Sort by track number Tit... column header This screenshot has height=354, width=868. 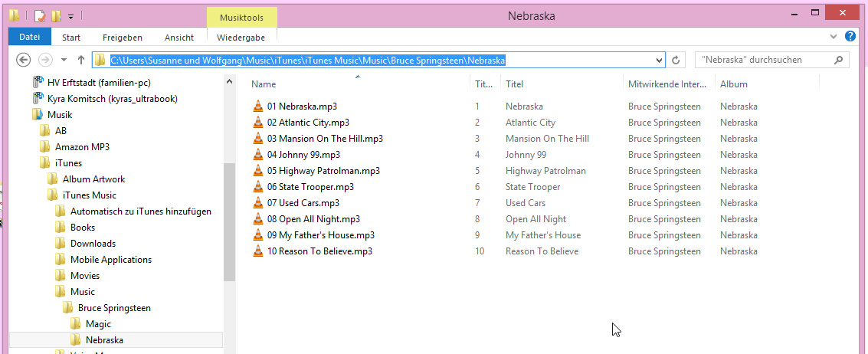(485, 84)
